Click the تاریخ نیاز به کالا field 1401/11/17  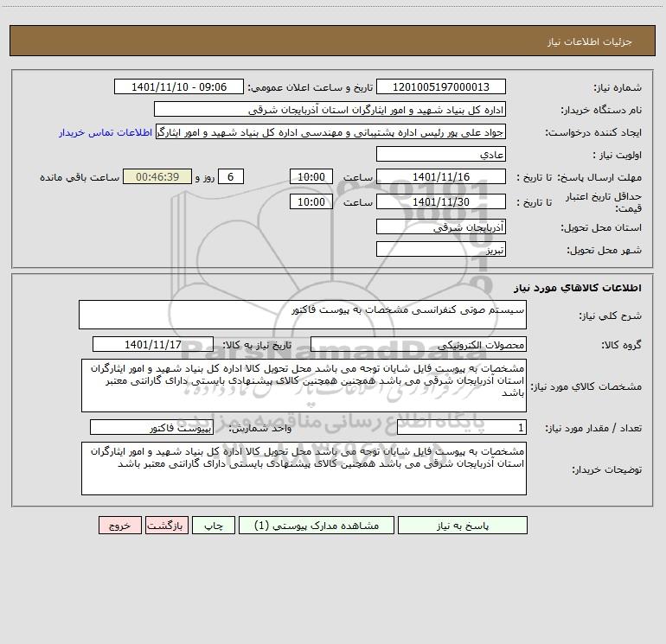point(153,344)
